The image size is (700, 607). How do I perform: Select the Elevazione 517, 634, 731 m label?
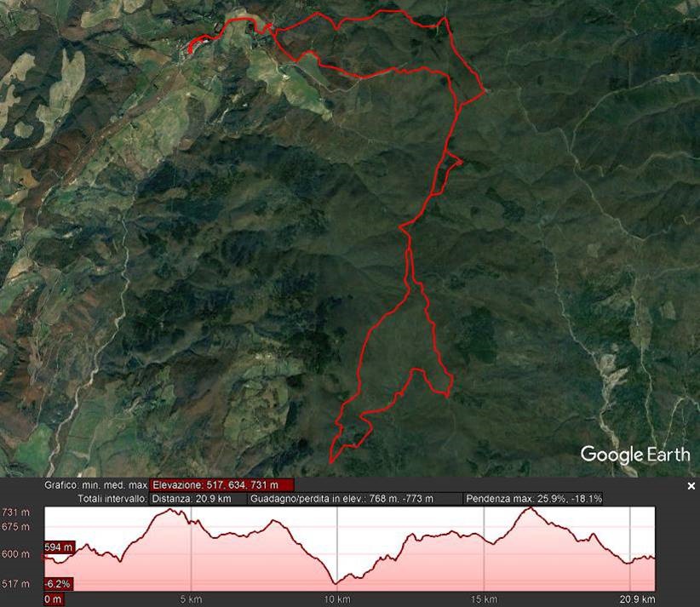222,485
